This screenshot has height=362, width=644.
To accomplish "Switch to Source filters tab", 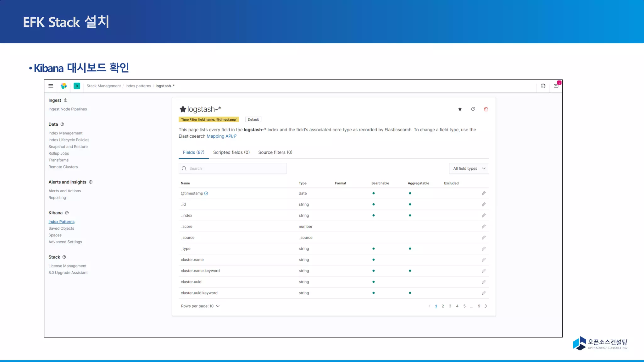I will click(x=275, y=152).
